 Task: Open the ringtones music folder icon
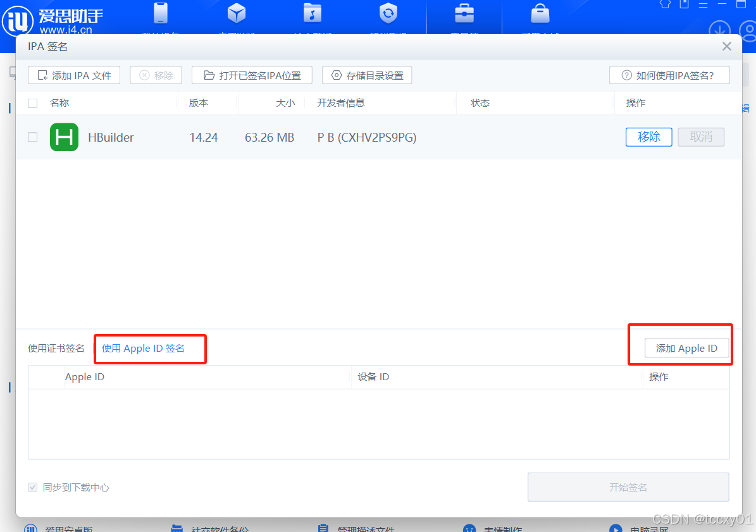(313, 13)
